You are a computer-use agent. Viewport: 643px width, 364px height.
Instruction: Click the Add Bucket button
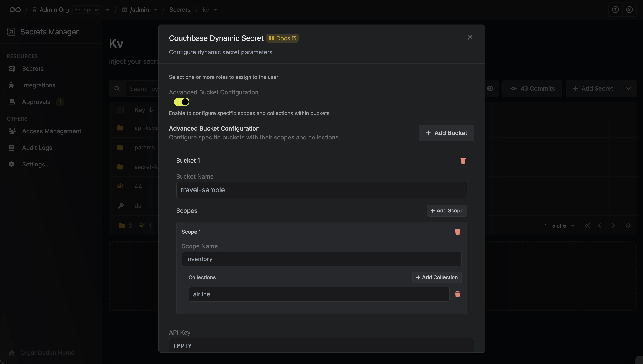[x=446, y=133]
